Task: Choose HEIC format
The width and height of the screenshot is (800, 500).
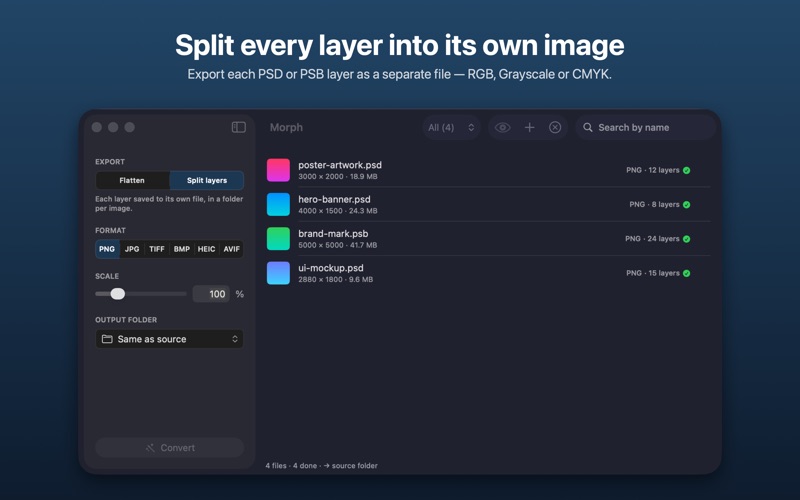Action: (206, 249)
